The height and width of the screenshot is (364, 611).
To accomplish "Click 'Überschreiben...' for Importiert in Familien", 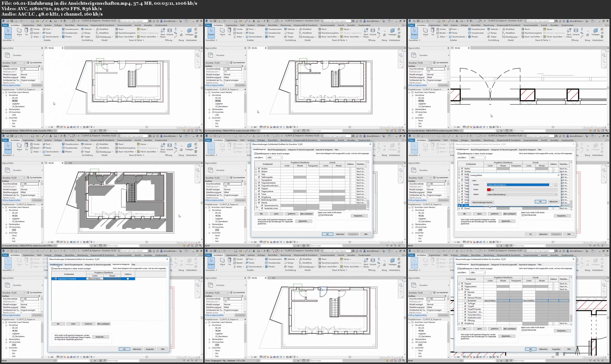I will coord(95,279).
